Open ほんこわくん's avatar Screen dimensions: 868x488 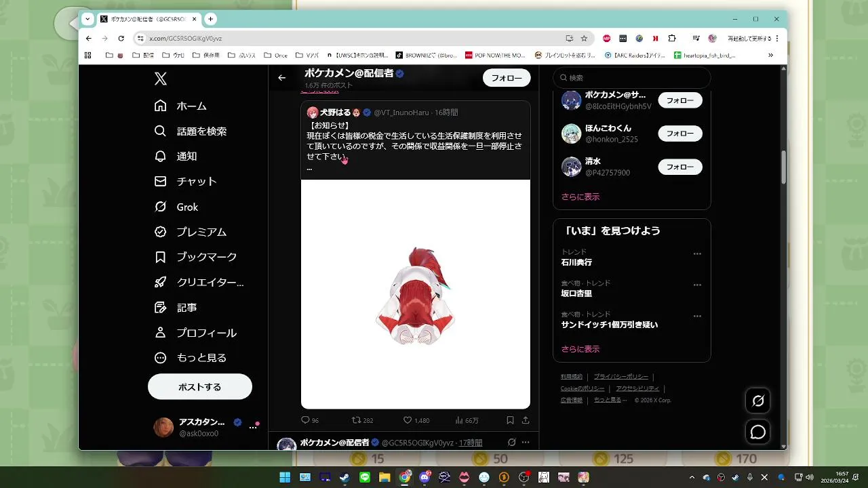[x=571, y=134]
